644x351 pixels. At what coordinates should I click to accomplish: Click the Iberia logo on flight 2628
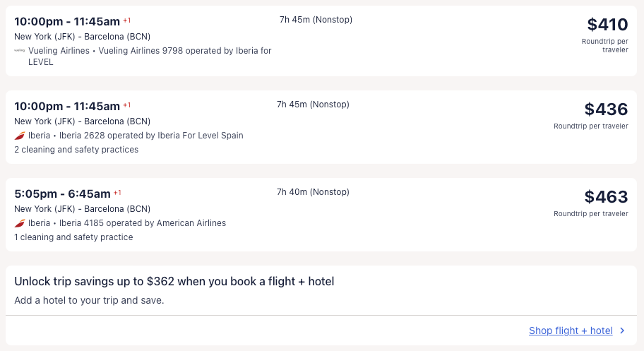pos(20,136)
